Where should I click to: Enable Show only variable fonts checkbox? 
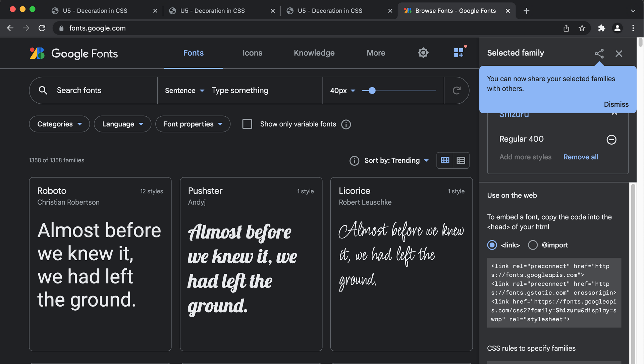click(x=247, y=124)
